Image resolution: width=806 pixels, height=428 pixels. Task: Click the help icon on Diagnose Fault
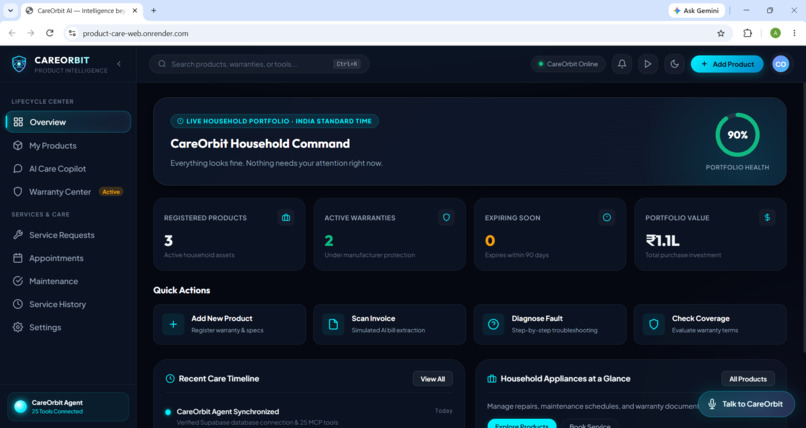(493, 324)
